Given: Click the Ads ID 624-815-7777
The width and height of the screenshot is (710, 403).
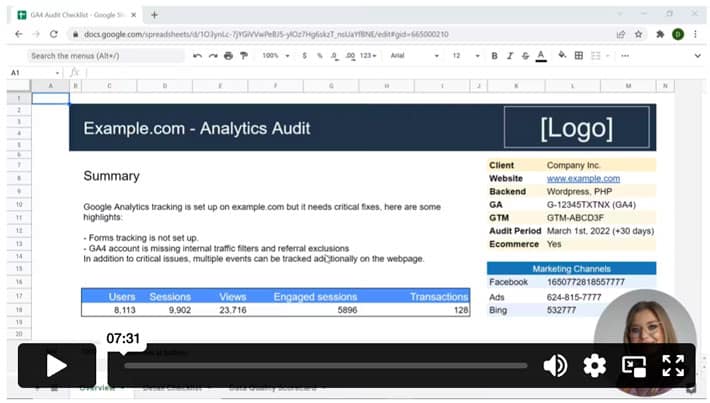Looking at the screenshot, I should coord(574,297).
